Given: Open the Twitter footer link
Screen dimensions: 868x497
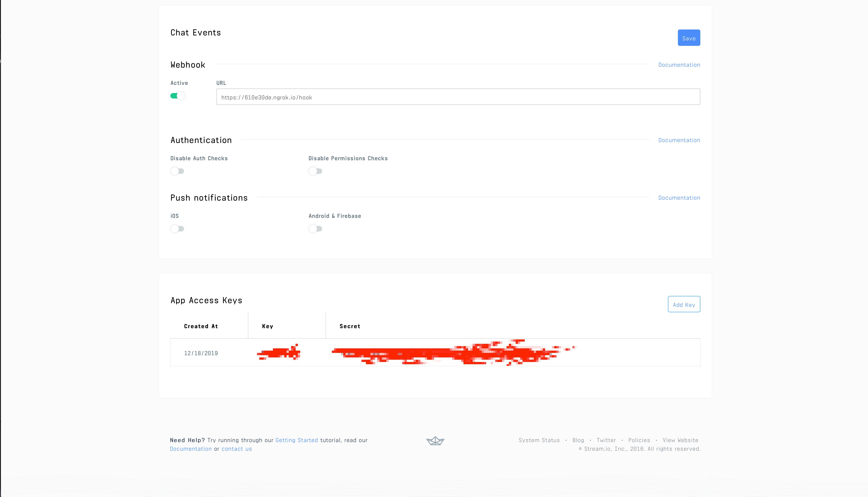Looking at the screenshot, I should click(x=606, y=440).
